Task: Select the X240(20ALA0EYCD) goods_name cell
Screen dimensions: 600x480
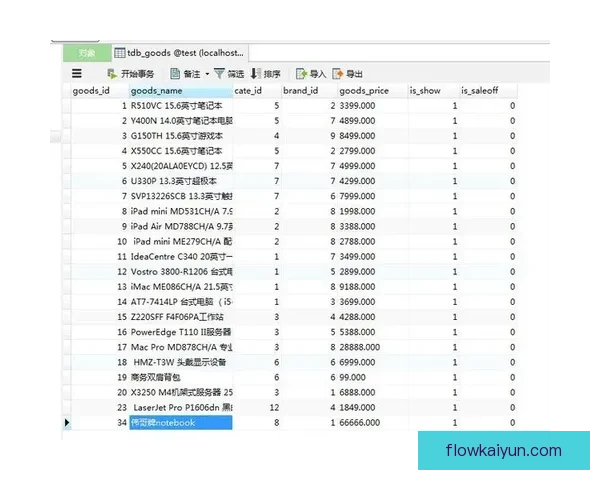Action: coord(181,166)
